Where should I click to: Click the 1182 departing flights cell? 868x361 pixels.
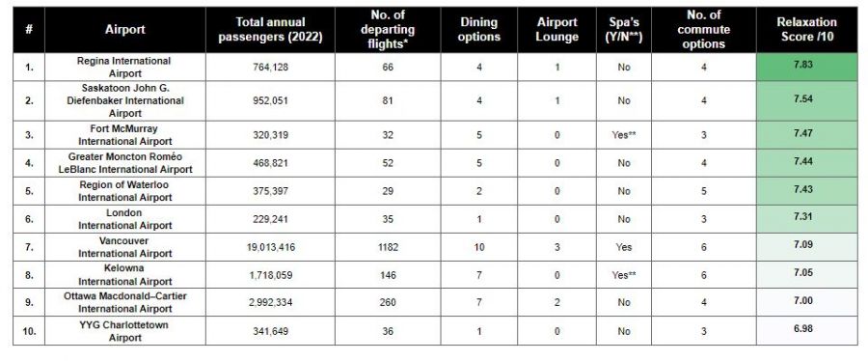388,247
